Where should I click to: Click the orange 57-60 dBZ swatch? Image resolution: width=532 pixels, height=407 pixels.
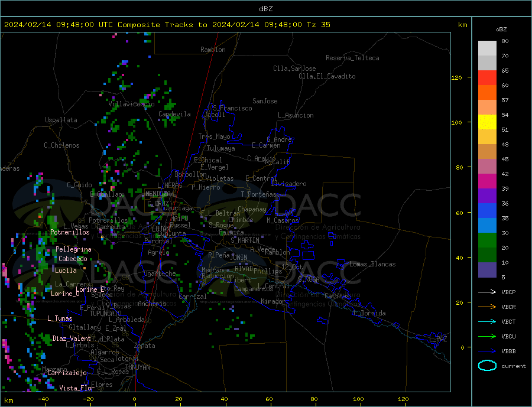point(487,93)
